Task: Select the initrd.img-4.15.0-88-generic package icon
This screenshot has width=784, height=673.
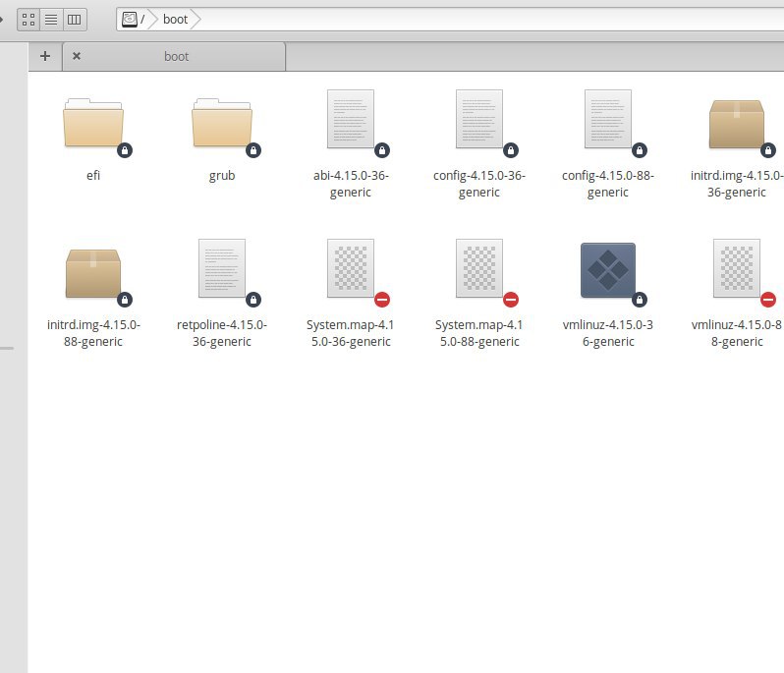Action: (93, 273)
